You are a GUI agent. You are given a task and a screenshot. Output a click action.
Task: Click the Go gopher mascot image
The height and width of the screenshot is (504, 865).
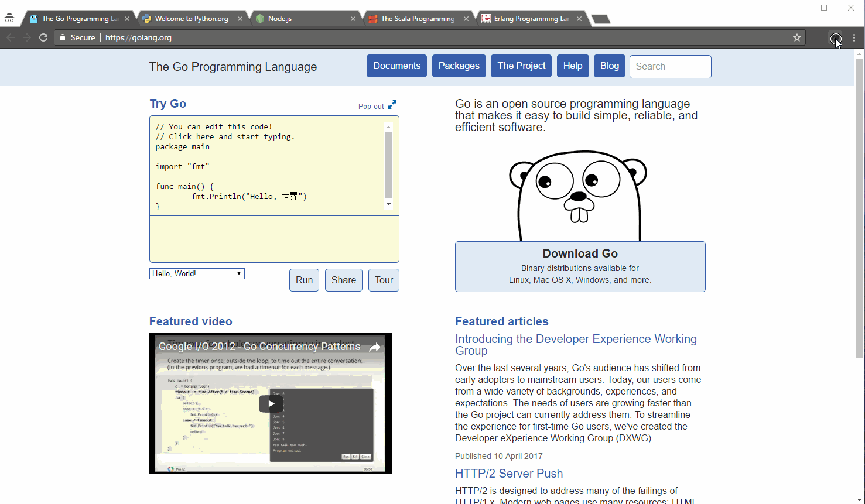tap(579, 196)
